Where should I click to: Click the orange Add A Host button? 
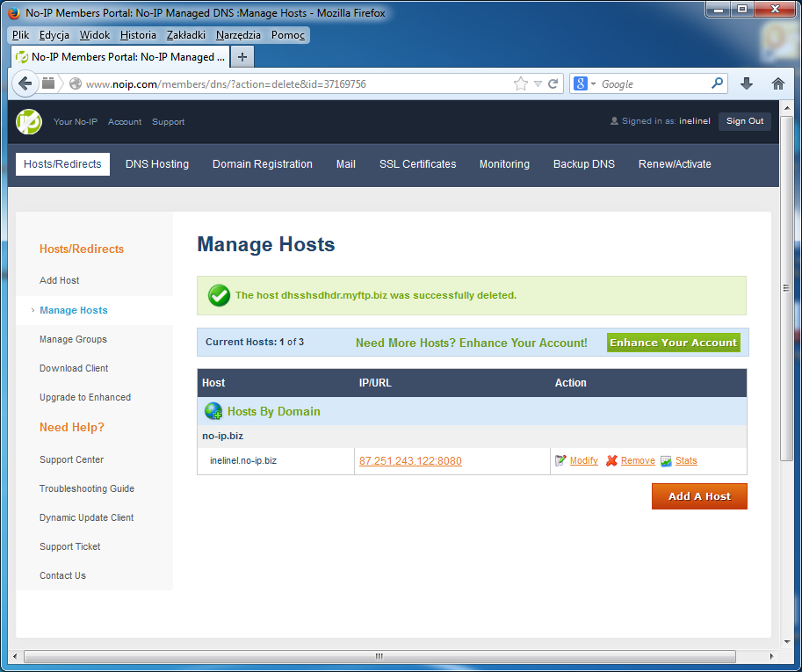(x=699, y=496)
